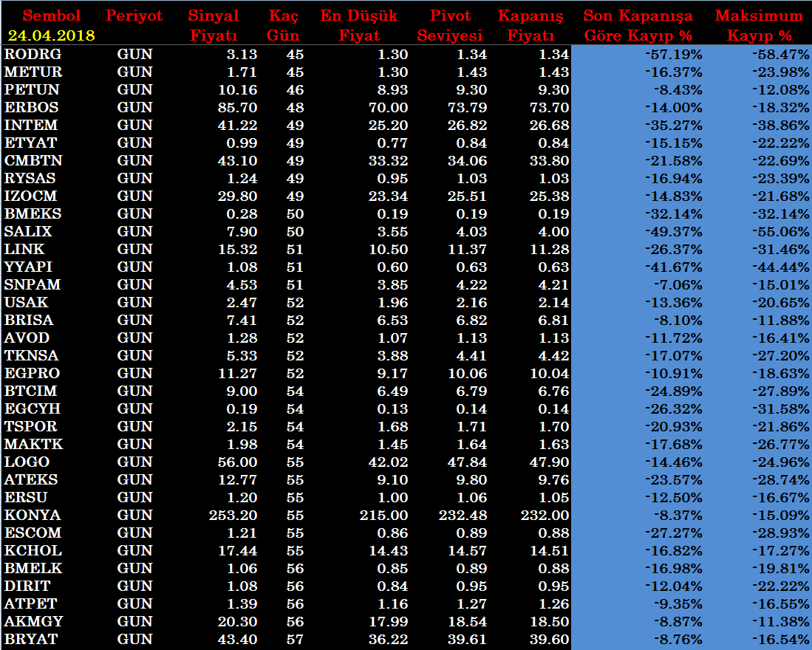The image size is (812, 650).
Task: Select the PETUN symbol cell
Action: [32, 89]
